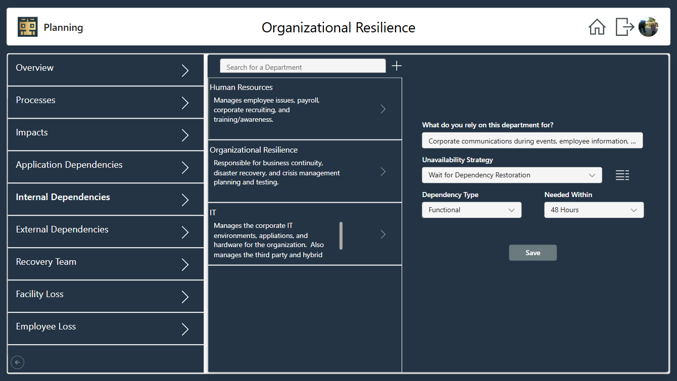Navigate to Processes section
The height and width of the screenshot is (381, 677).
click(x=105, y=102)
